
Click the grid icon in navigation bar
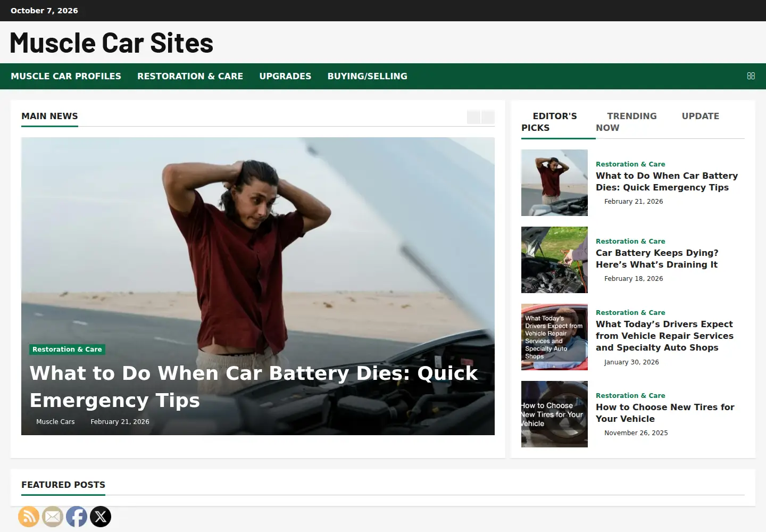[x=751, y=76]
